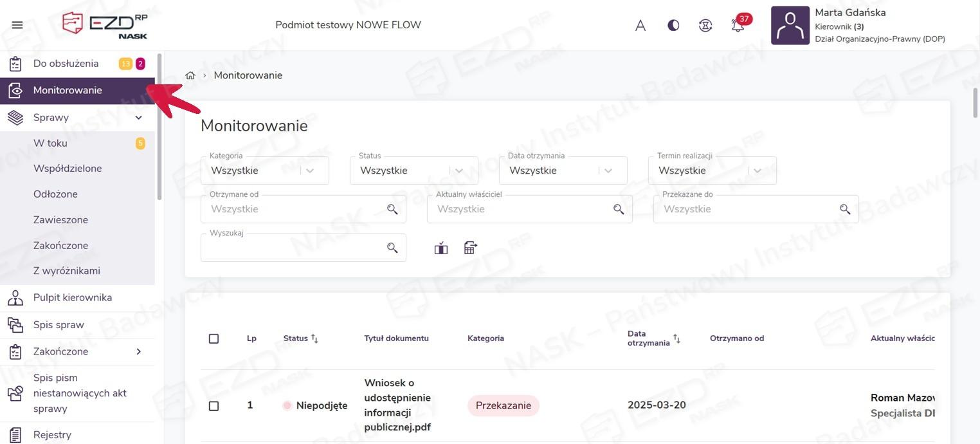The width and height of the screenshot is (980, 444).
Task: Expand the Termin realizacji dropdown
Action: click(712, 171)
